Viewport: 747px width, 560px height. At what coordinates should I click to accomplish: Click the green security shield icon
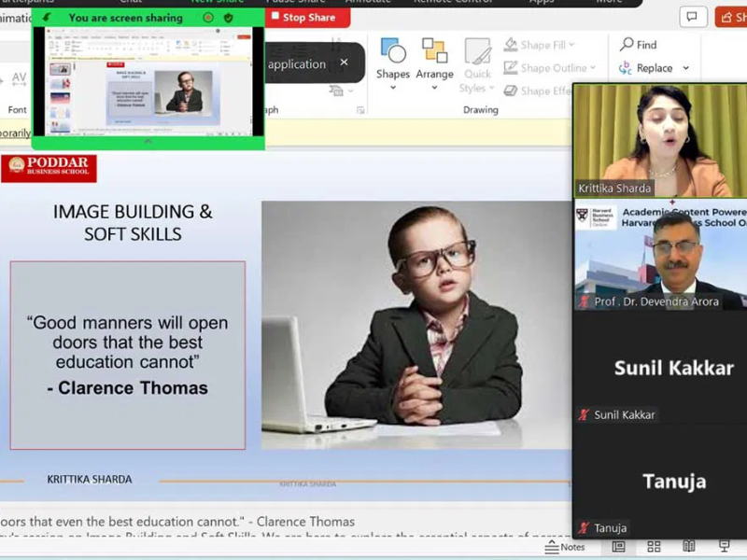228,18
